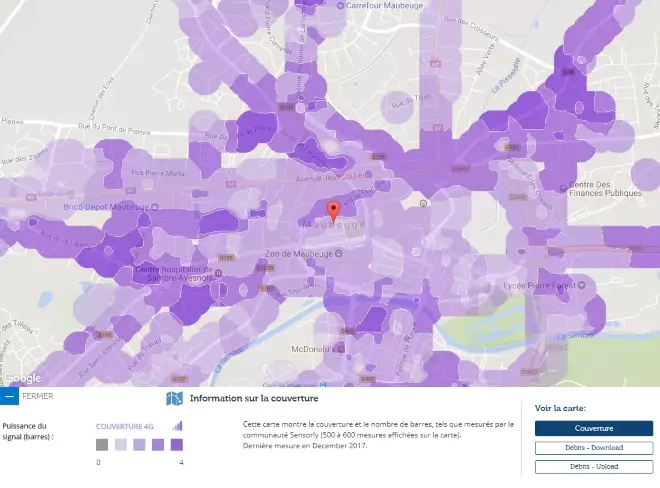This screenshot has width=660, height=488.
Task: Click the McDonald's place marker
Action: [337, 349]
